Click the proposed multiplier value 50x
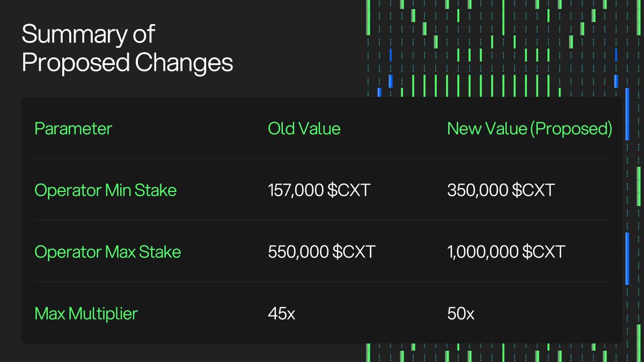This screenshot has width=644, height=362. point(460,314)
